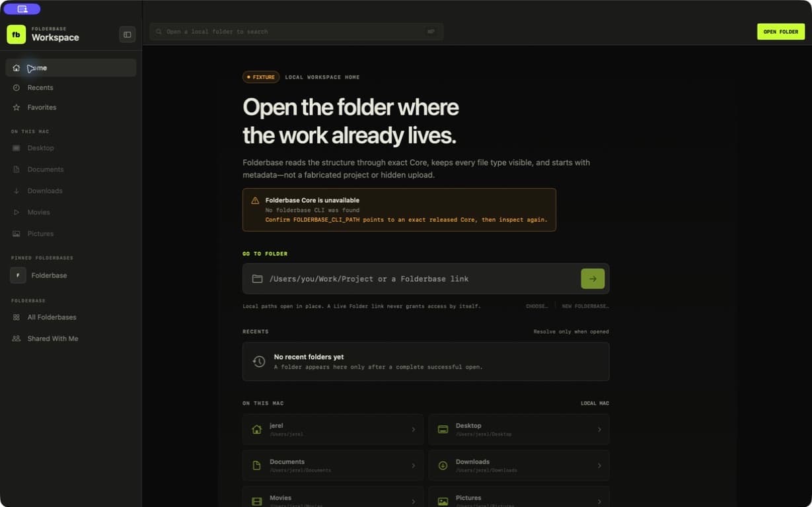Viewport: 812px width, 507px height.
Task: Click the pinned Folderbase F badge icon
Action: 18,275
